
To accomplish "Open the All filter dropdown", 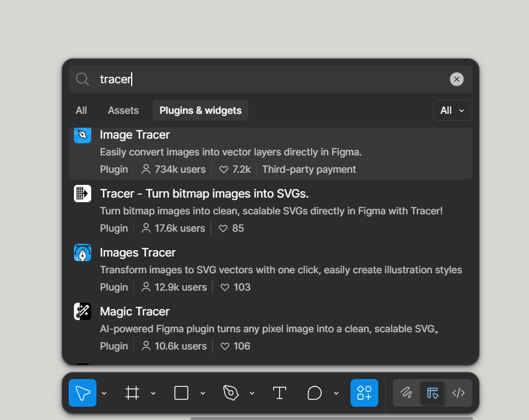I will pos(452,110).
